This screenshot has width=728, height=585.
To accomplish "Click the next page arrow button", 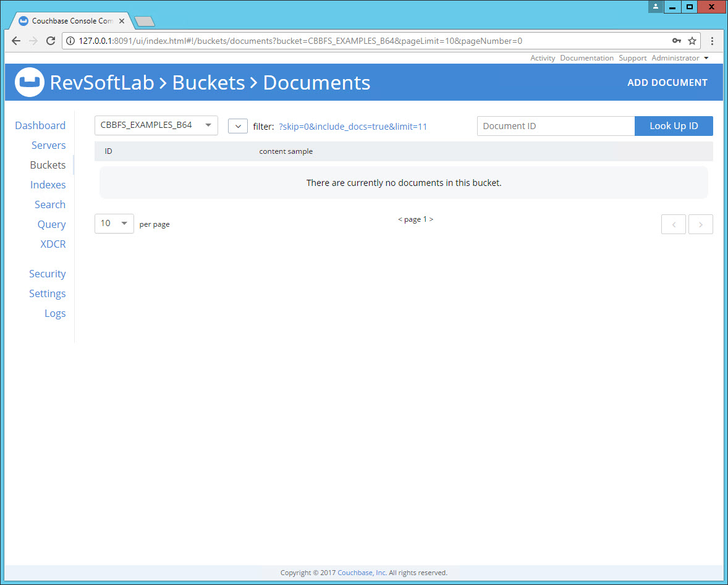I will tap(701, 224).
